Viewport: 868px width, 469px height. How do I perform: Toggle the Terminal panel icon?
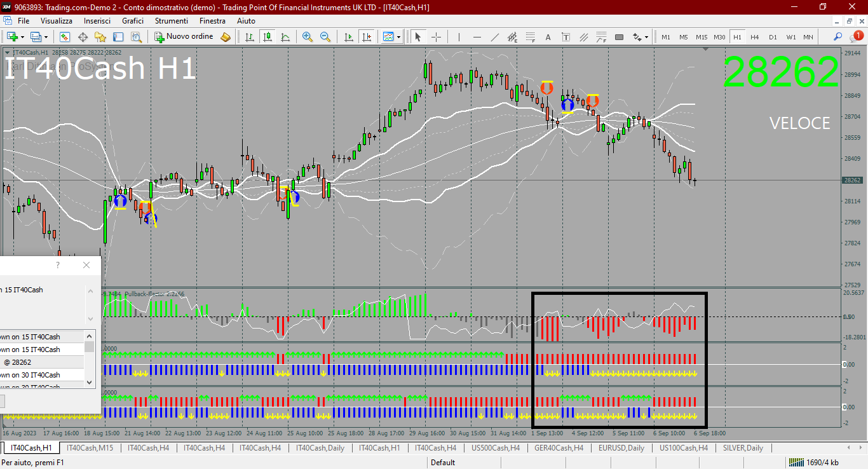(x=118, y=37)
